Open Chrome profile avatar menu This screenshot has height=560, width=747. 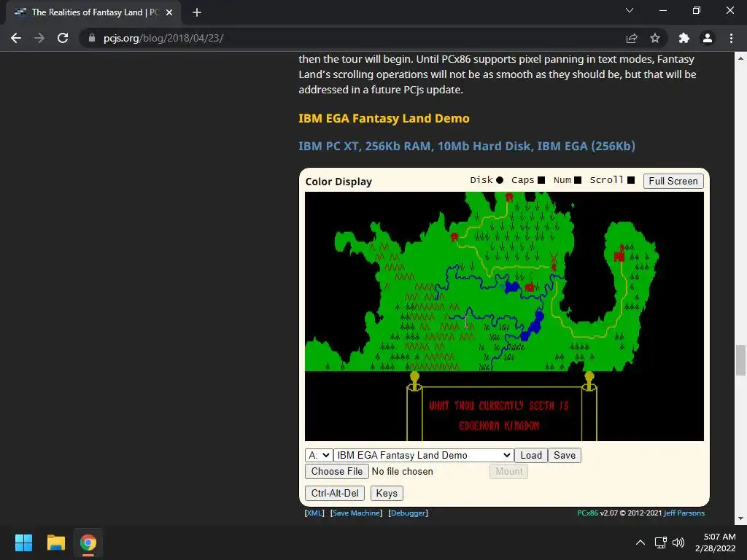(x=708, y=38)
